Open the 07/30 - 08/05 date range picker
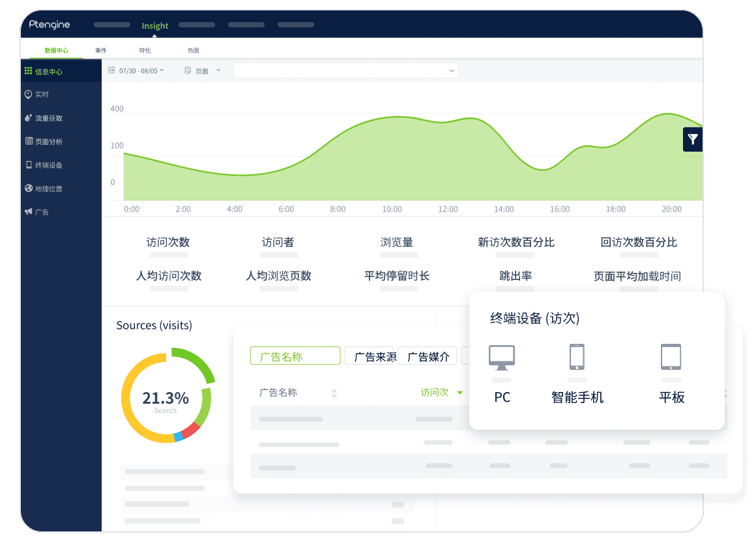This screenshot has width=756, height=547. tap(135, 70)
